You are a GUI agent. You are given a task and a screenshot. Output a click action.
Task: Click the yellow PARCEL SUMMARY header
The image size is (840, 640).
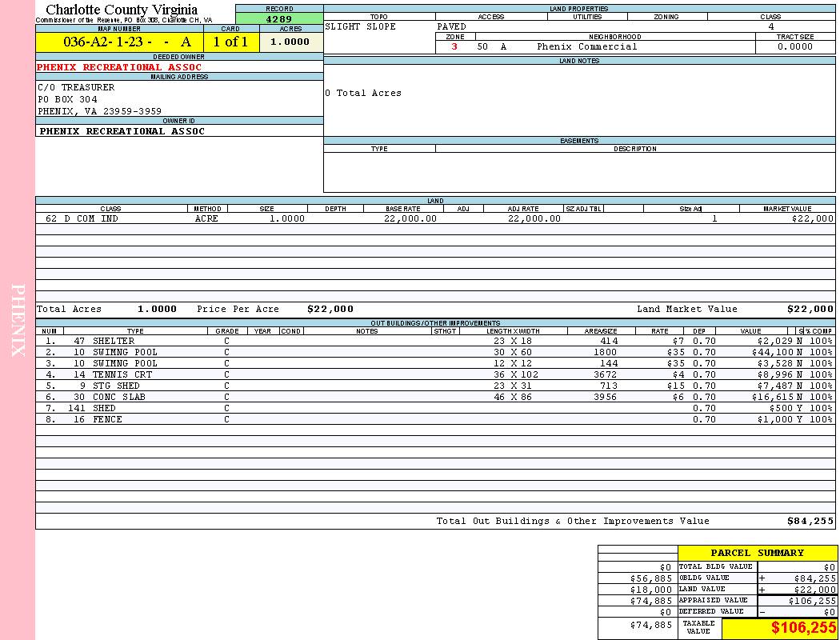click(x=757, y=553)
